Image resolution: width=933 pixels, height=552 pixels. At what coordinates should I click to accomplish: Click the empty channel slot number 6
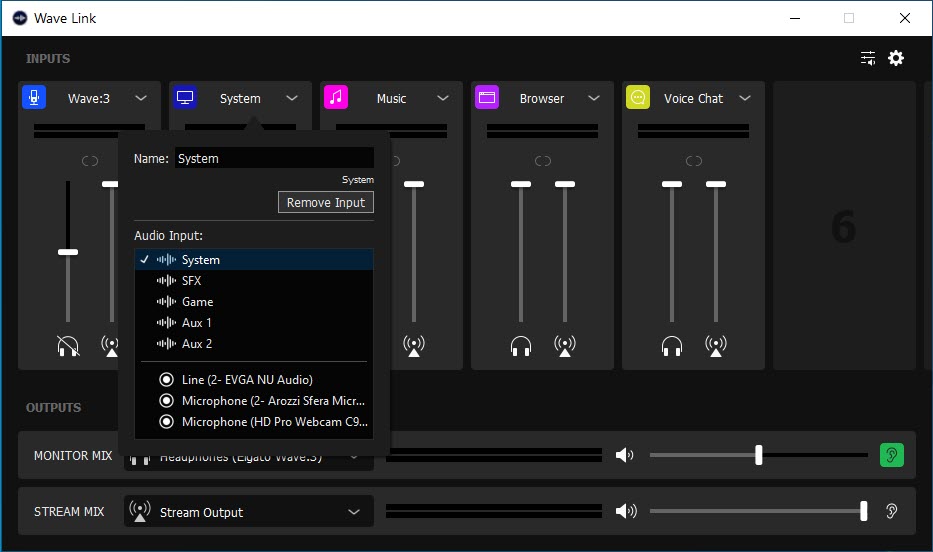pos(844,226)
